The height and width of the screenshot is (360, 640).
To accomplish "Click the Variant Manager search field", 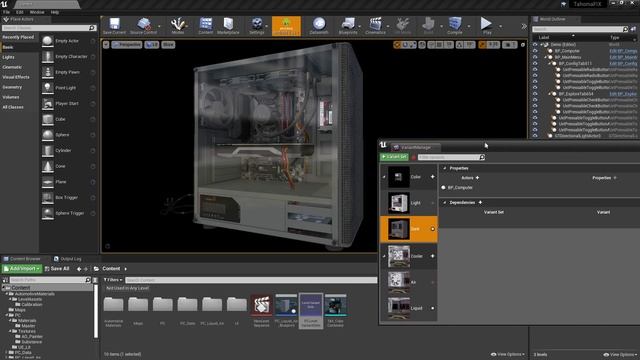I will 451,157.
